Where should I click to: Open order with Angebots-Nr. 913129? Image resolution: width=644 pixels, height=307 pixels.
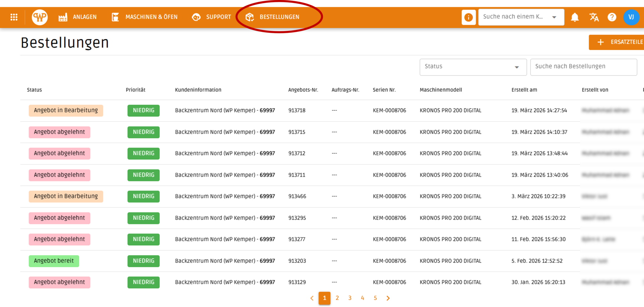(x=297, y=282)
